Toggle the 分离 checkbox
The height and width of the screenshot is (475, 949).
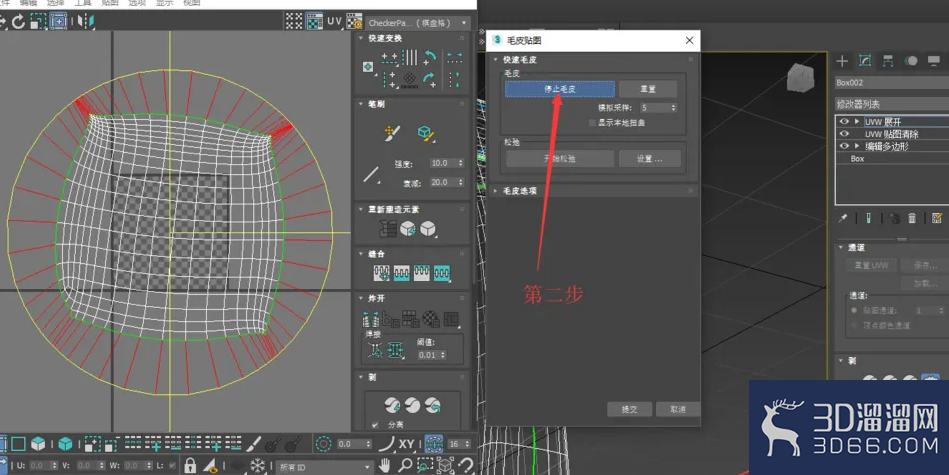click(375, 425)
